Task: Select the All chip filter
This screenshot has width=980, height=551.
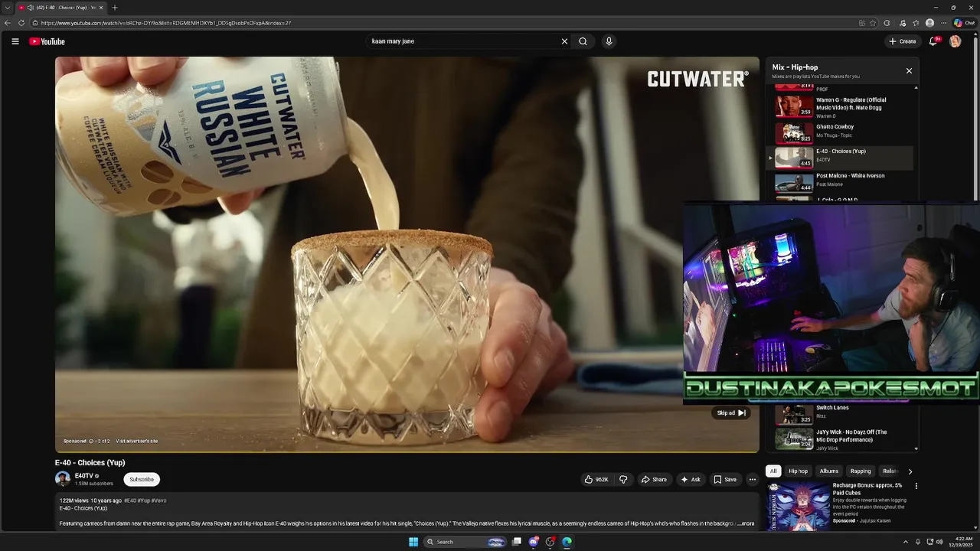Action: (773, 471)
